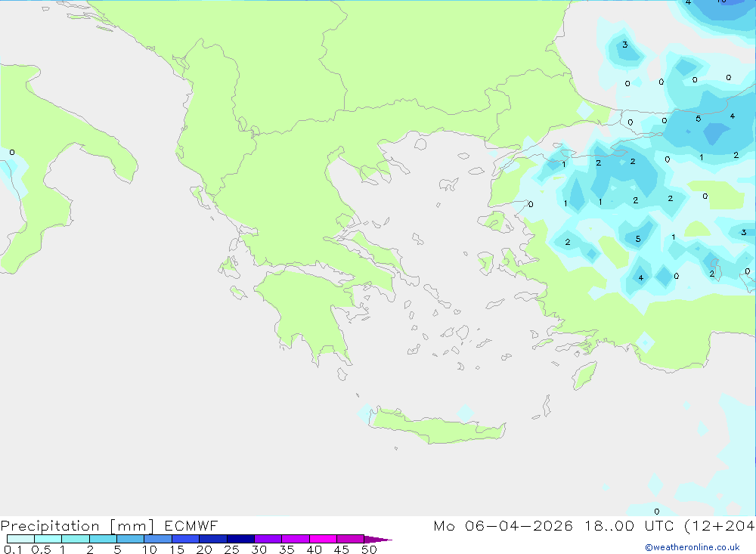Choose the 40–45 mm magenta legend swatch
This screenshot has height=554, width=756.
pos(323,539)
